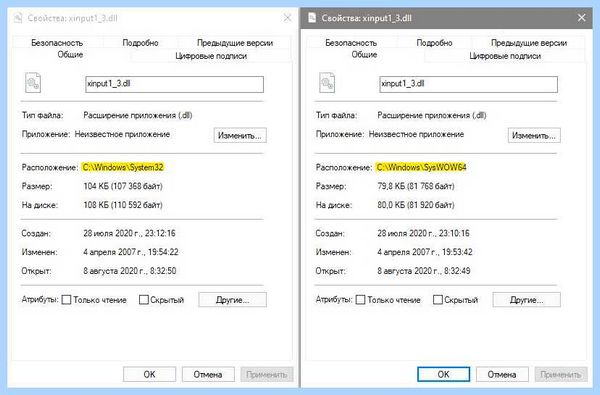Open 'Предыдущие версии' tab in the right window
Screen dimensions: 600x395
(529, 42)
